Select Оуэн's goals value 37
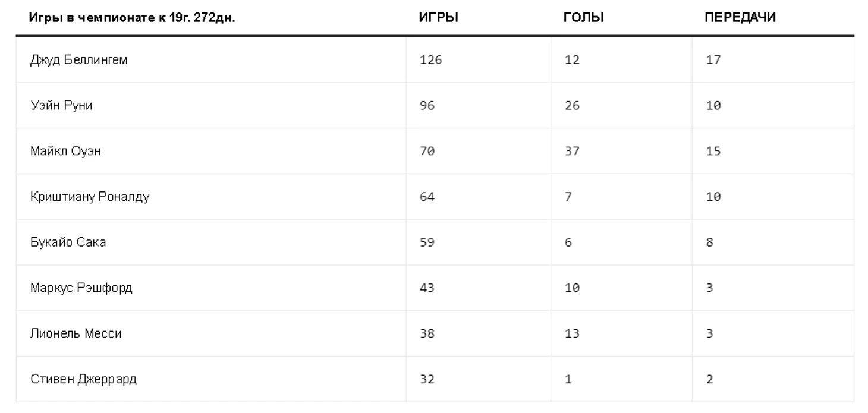 (x=572, y=151)
